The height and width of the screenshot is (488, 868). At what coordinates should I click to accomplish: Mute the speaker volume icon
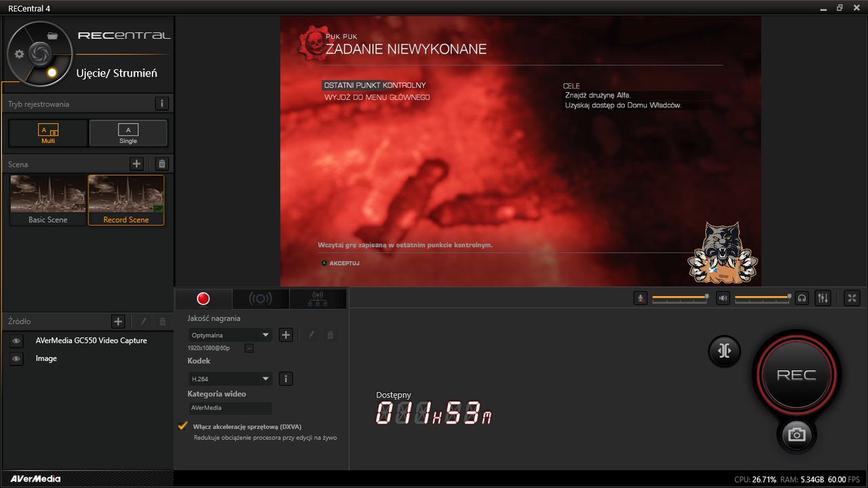[x=723, y=298]
